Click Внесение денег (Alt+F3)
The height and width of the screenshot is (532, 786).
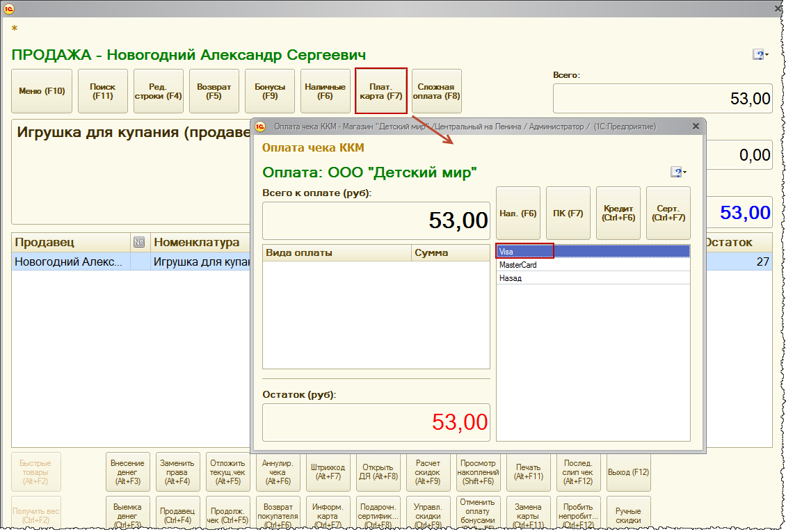pos(127,472)
